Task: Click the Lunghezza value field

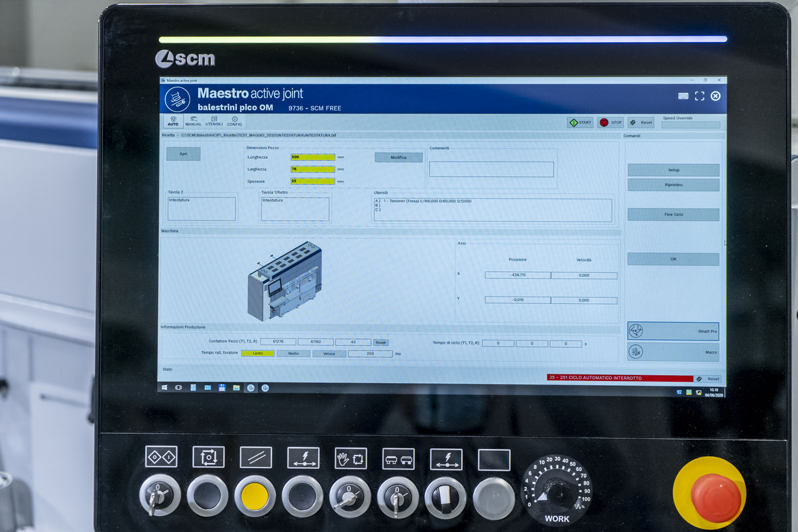Action: click(313, 158)
